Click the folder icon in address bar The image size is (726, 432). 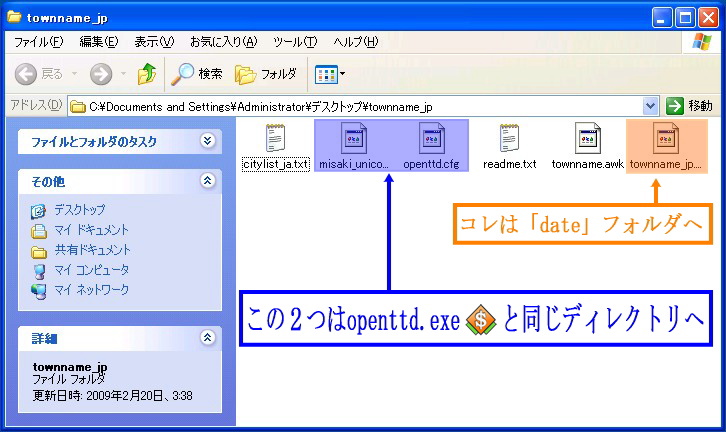click(78, 107)
